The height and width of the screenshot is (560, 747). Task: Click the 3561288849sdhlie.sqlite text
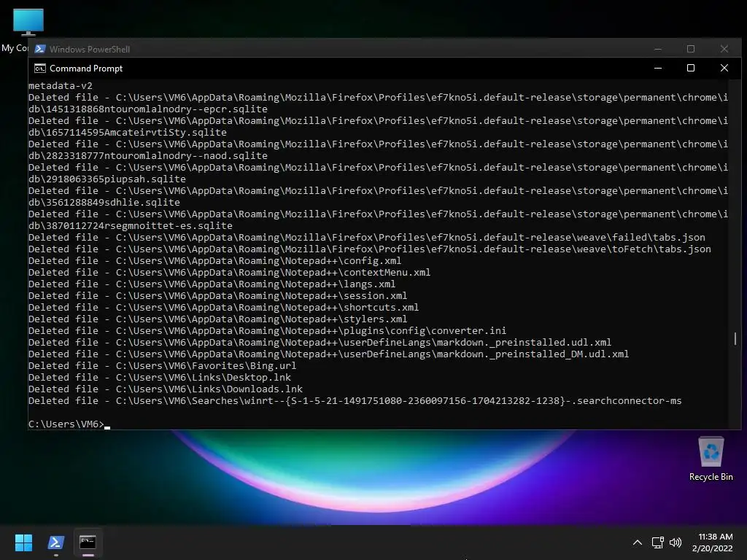[x=113, y=203]
